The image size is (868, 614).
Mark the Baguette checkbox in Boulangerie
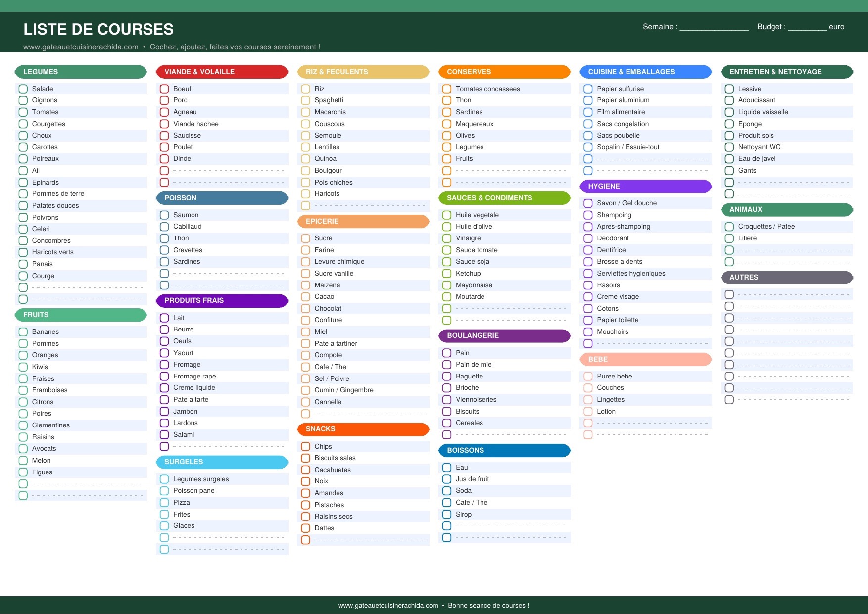[447, 377]
